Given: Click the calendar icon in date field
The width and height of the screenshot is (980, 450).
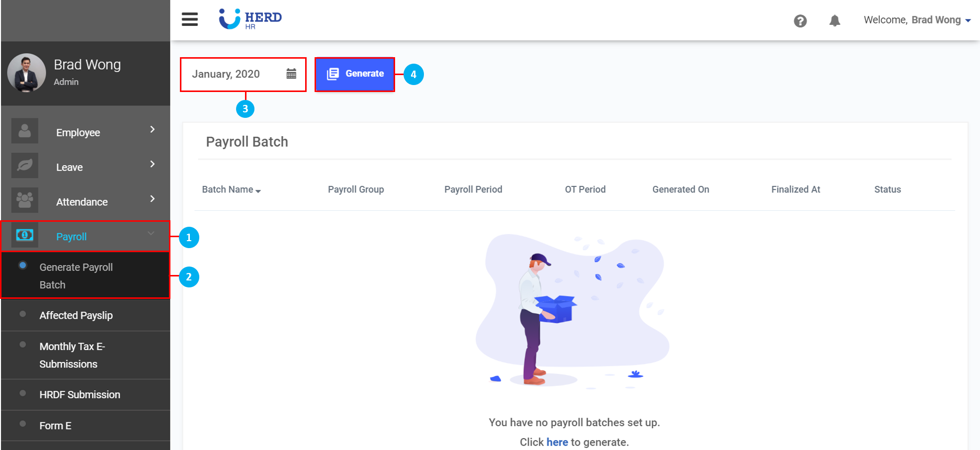Looking at the screenshot, I should pos(291,74).
